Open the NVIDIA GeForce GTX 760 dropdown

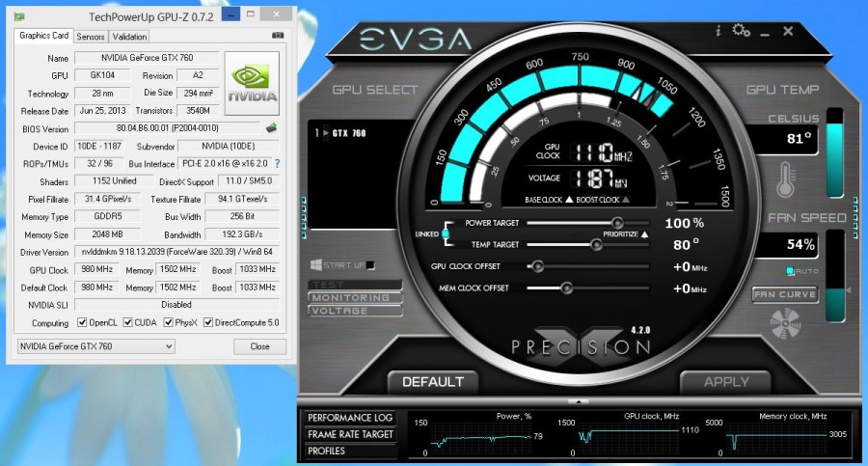(x=96, y=346)
